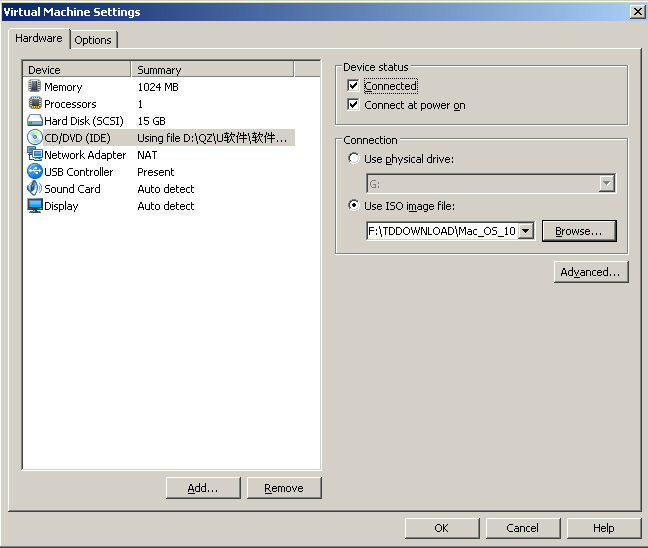The height and width of the screenshot is (548, 648).
Task: Click the Device column header
Action: tap(77, 69)
